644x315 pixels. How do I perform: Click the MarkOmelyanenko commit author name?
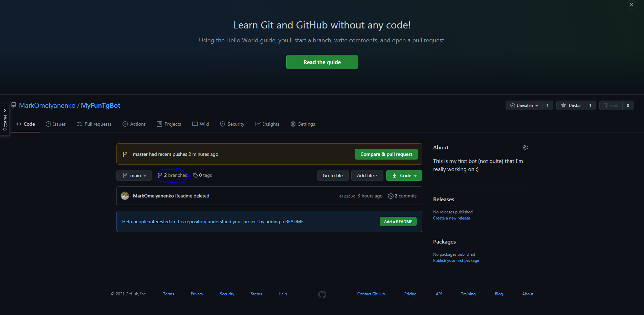(153, 196)
